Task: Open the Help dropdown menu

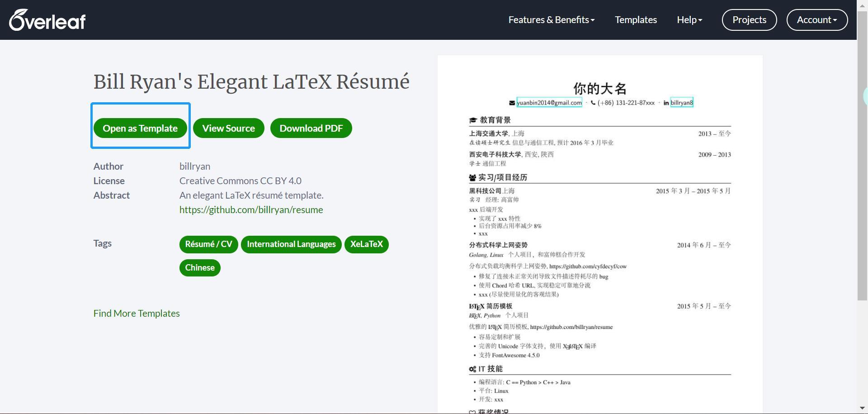Action: point(689,19)
